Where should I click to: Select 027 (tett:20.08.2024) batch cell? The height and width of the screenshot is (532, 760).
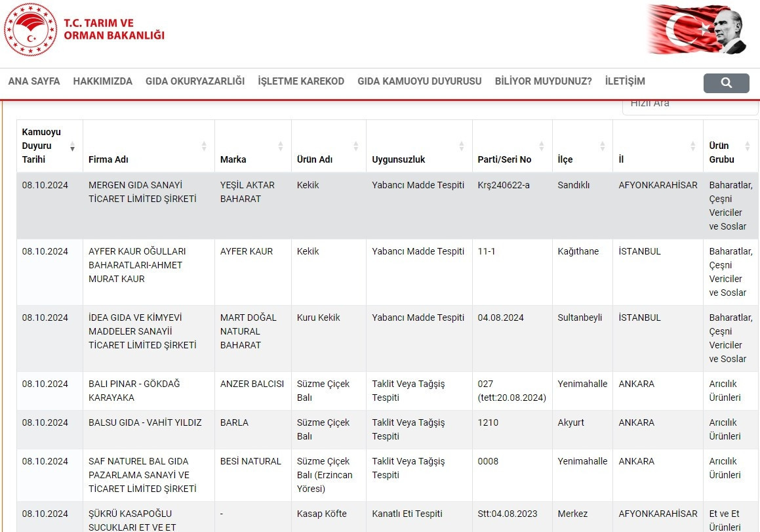(512, 391)
